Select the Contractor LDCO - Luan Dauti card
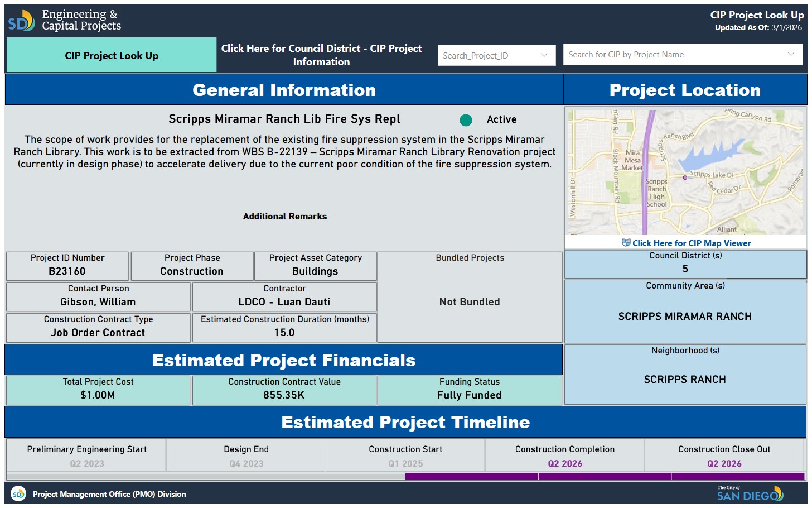This screenshot has height=508, width=812. tap(284, 296)
